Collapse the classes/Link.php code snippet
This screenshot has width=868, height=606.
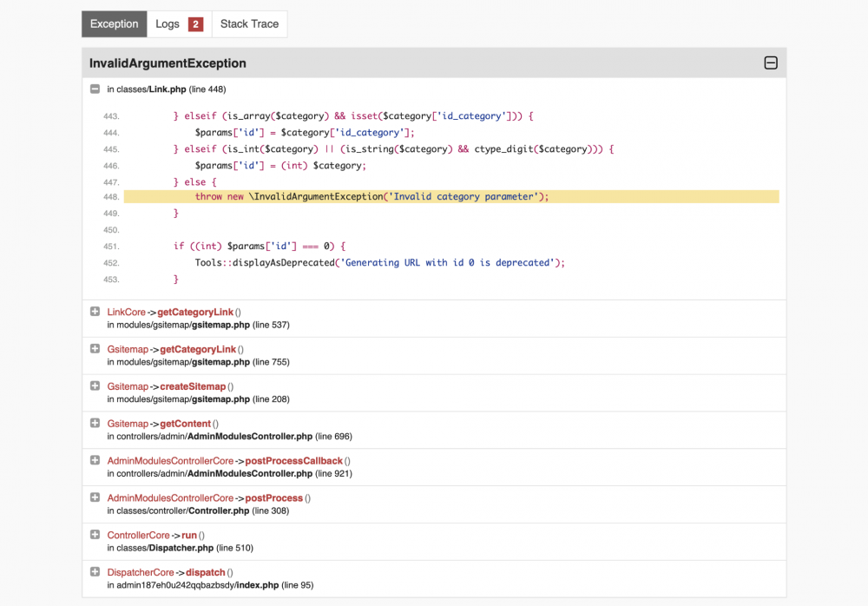pyautogui.click(x=95, y=89)
